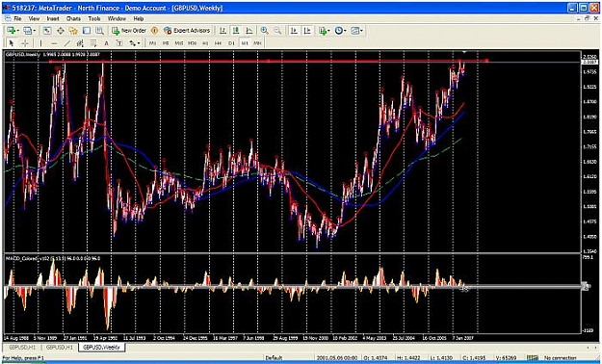Switch to the GBPUSD,Weekly chart tab
The image size is (602, 364).
click(102, 347)
